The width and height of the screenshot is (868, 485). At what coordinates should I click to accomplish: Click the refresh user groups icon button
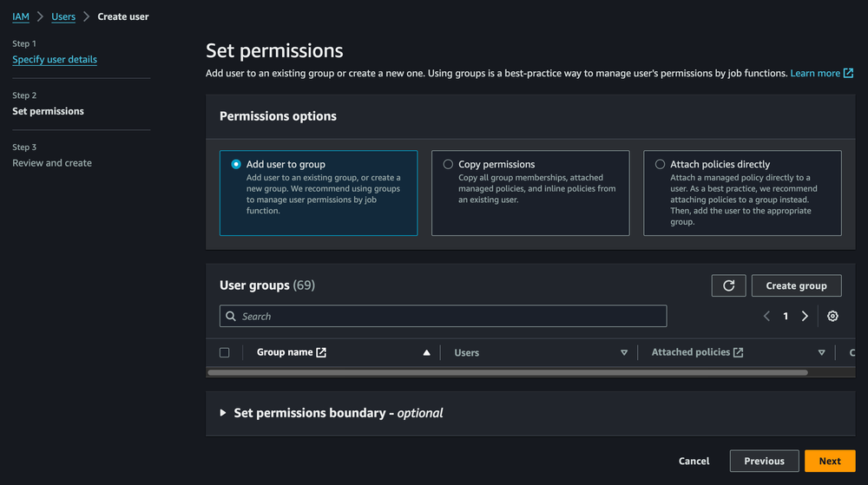(x=728, y=285)
